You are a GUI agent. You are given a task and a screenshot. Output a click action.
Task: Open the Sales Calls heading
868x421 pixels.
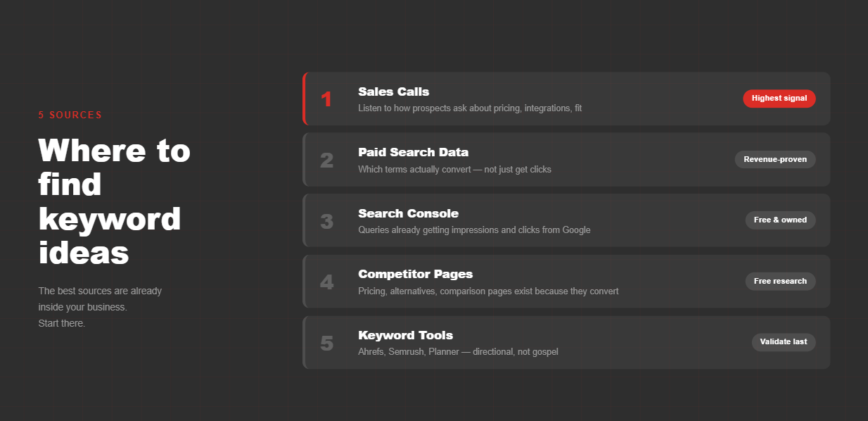(393, 92)
